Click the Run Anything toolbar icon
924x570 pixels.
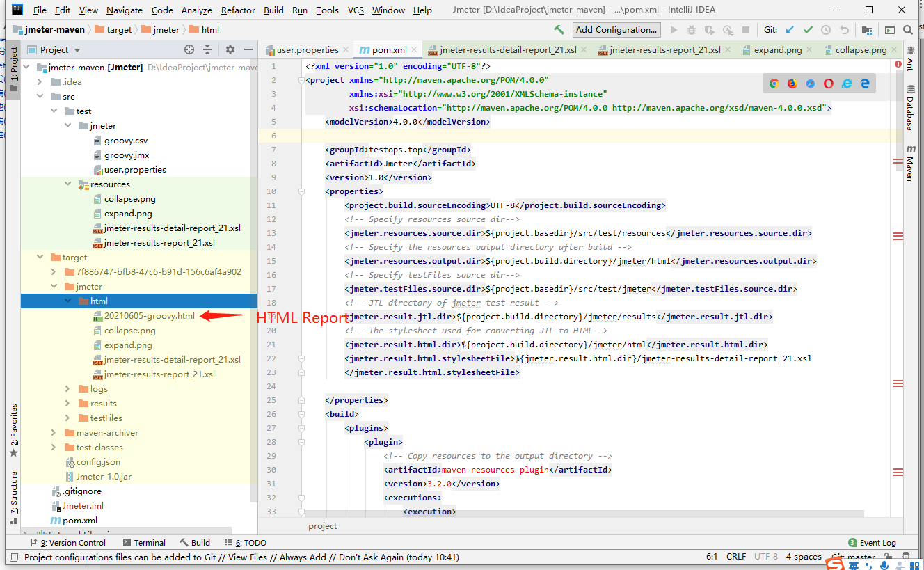tap(890, 30)
